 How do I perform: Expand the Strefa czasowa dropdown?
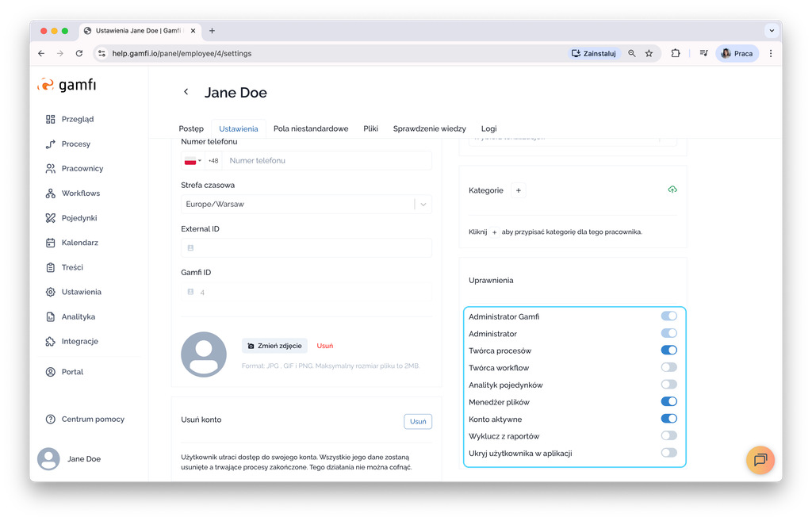point(423,205)
